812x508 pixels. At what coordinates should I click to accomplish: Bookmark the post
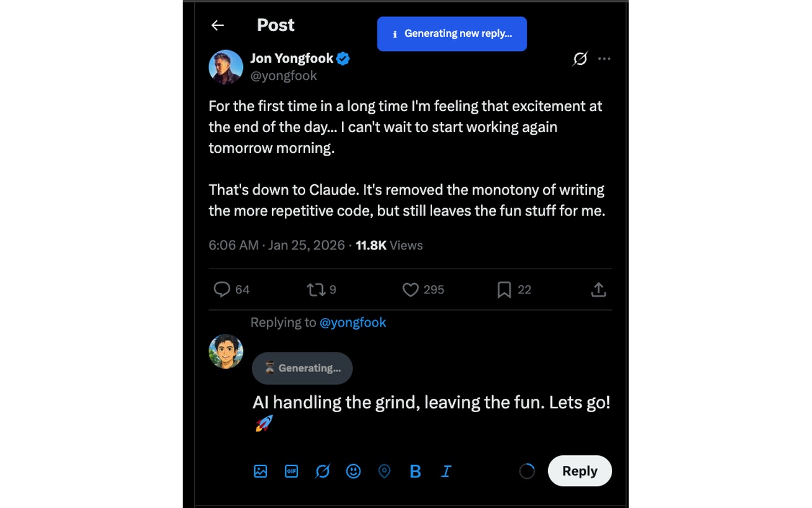click(504, 290)
